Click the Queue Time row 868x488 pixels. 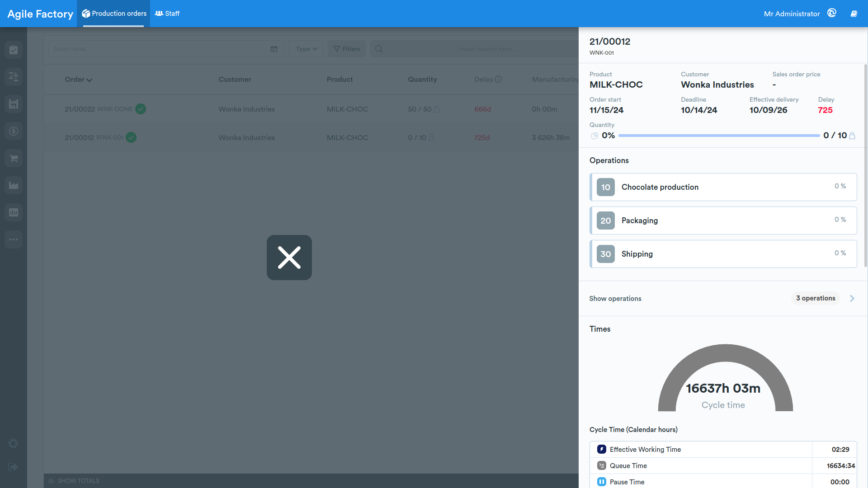tap(723, 466)
